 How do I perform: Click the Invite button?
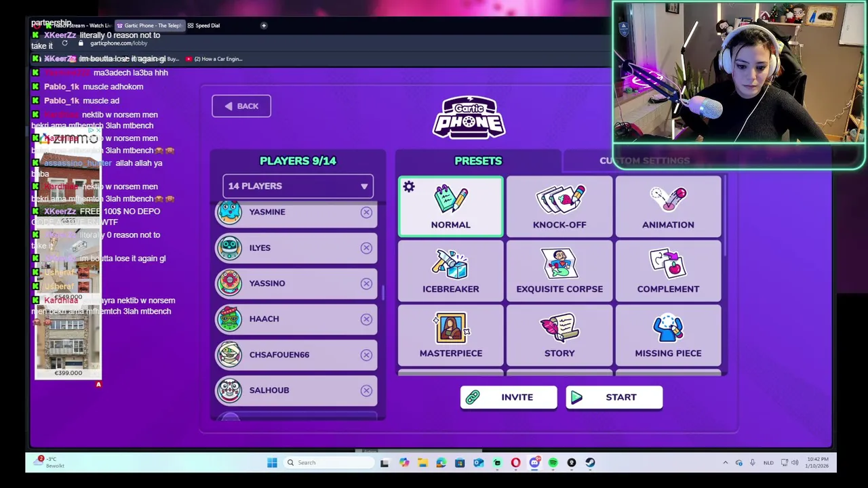click(x=508, y=397)
